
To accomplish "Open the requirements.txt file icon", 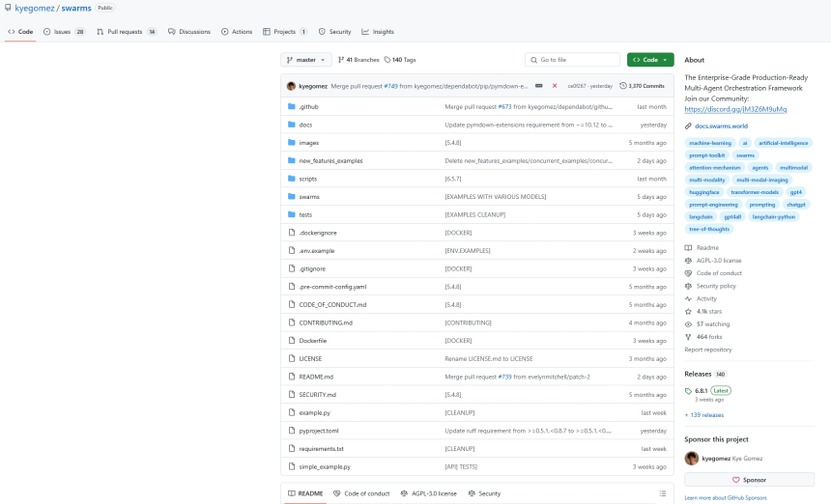I will pyautogui.click(x=292, y=448).
